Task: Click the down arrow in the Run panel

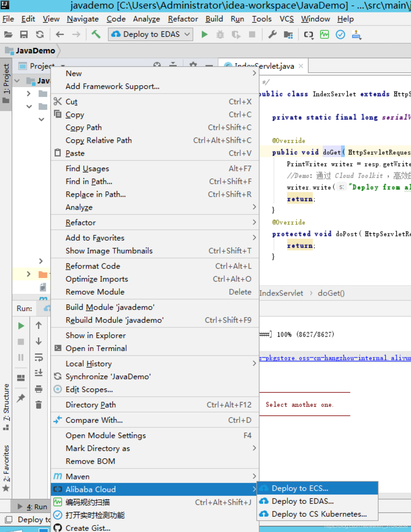Action: coord(39,341)
